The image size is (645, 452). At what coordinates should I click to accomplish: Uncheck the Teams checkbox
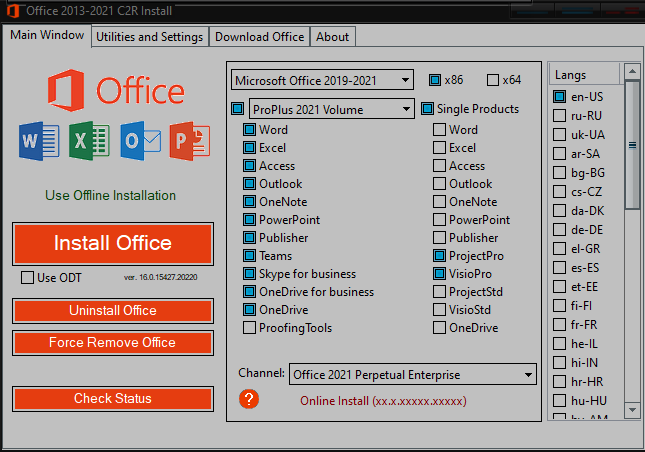coord(249,256)
